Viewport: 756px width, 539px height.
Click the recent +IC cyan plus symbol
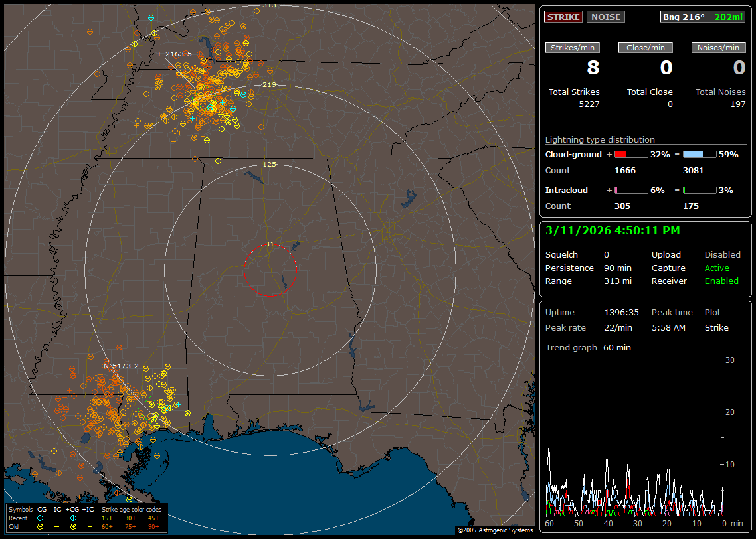pos(90,518)
